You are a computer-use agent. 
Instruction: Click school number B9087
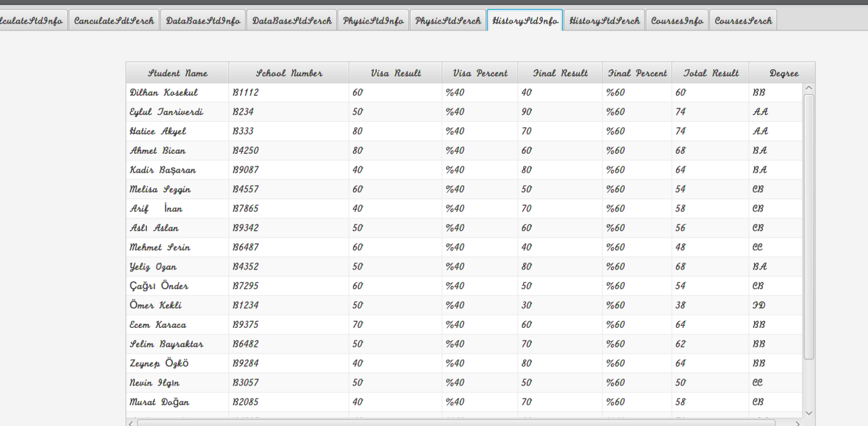click(245, 170)
